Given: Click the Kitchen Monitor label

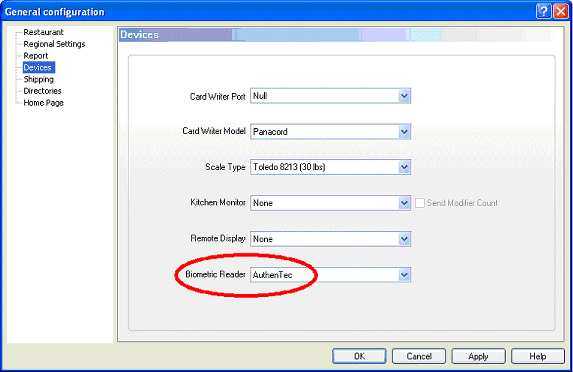Looking at the screenshot, I should (x=218, y=202).
